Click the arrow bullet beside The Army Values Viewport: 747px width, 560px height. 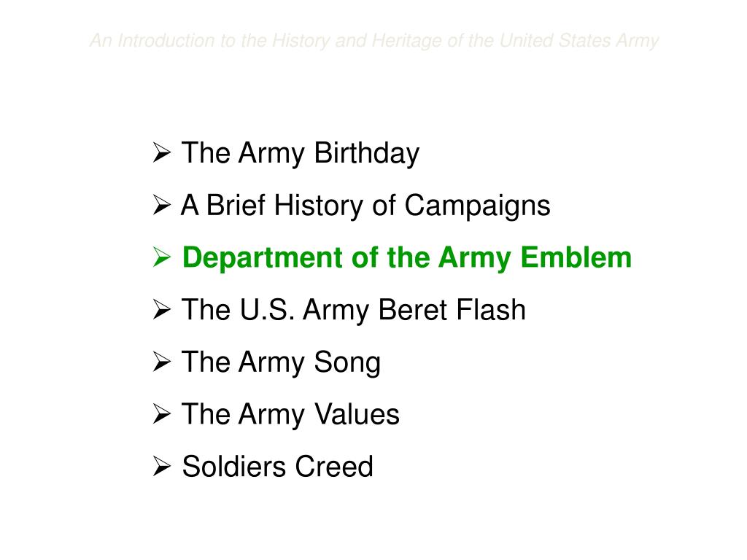coord(162,414)
